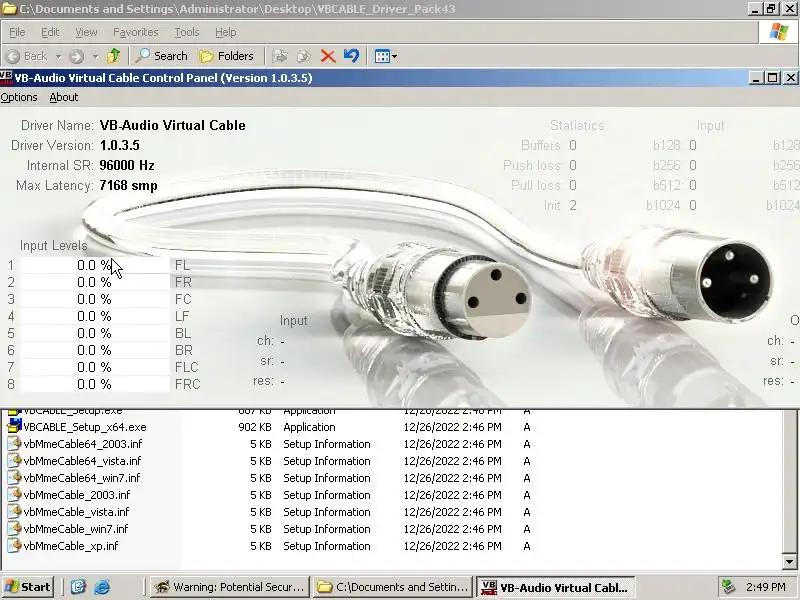Screen dimensions: 800x600
Task: Open the Forward history dropdown arrow
Action: pos(95,56)
